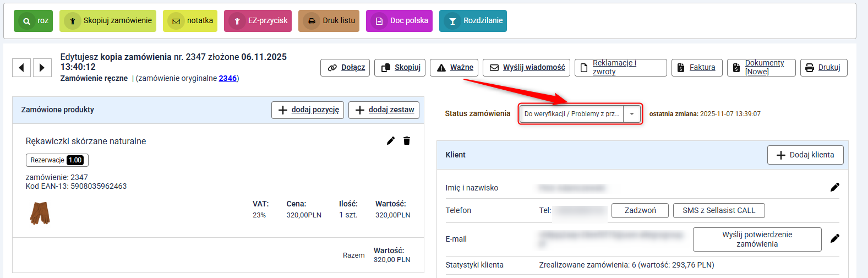This screenshot has width=868, height=278.
Task: Open the yellow notatka button
Action: pyautogui.click(x=190, y=21)
